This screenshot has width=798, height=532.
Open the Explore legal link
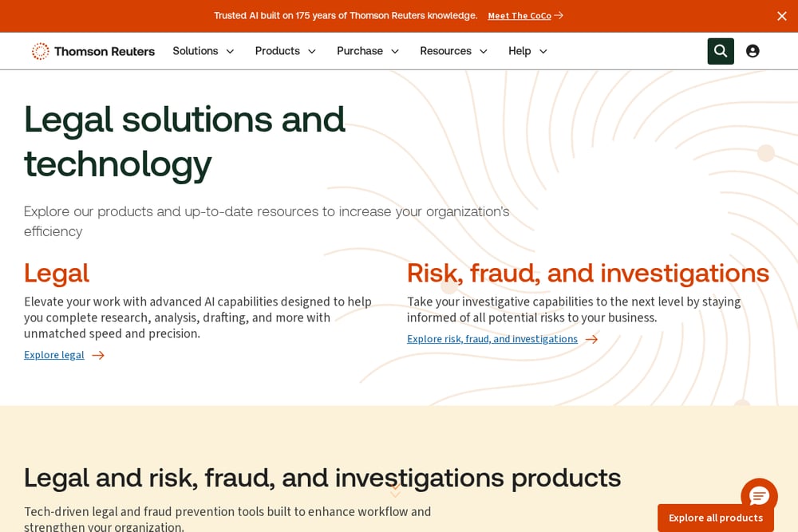click(54, 355)
